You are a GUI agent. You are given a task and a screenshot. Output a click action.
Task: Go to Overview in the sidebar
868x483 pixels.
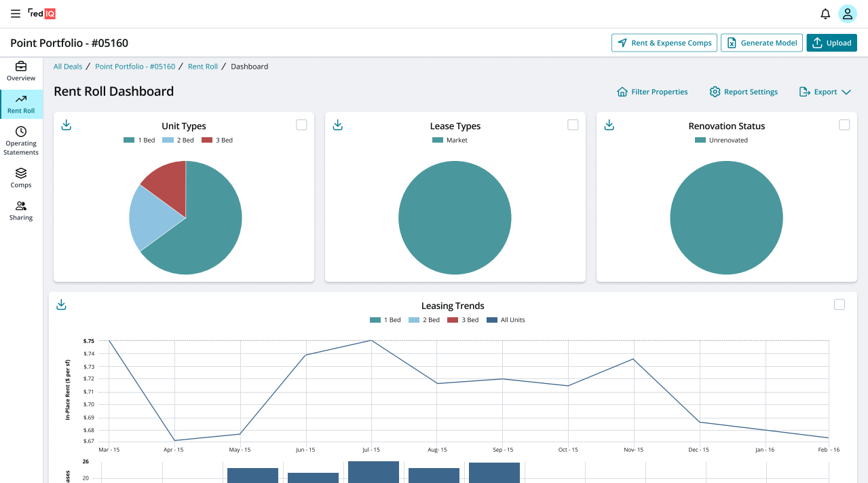[x=21, y=71]
